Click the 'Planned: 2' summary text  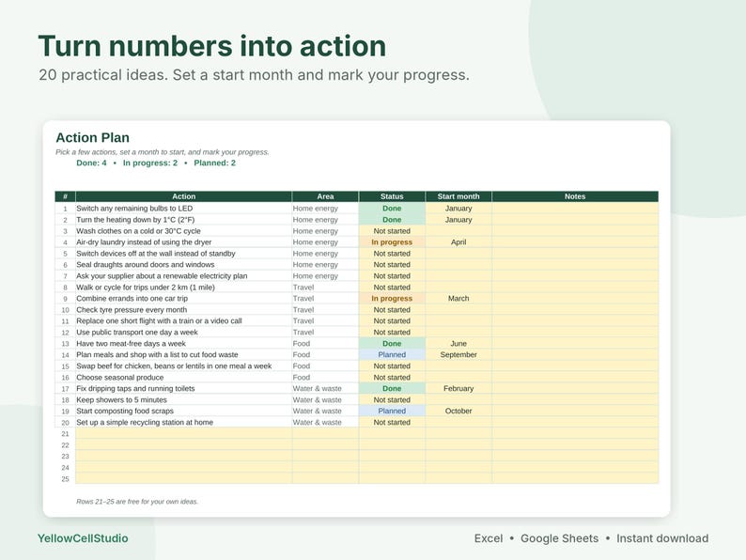[x=214, y=163]
